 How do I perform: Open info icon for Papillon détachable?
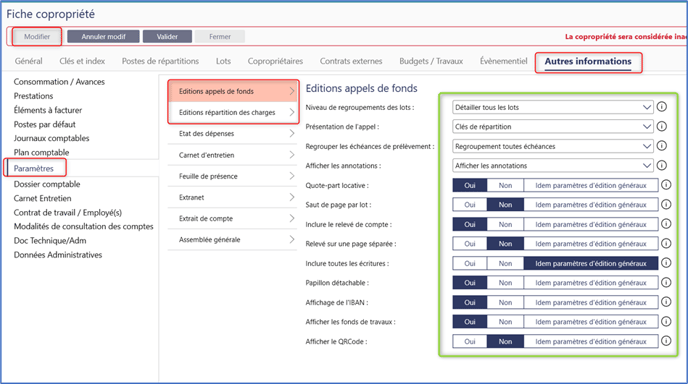click(666, 283)
